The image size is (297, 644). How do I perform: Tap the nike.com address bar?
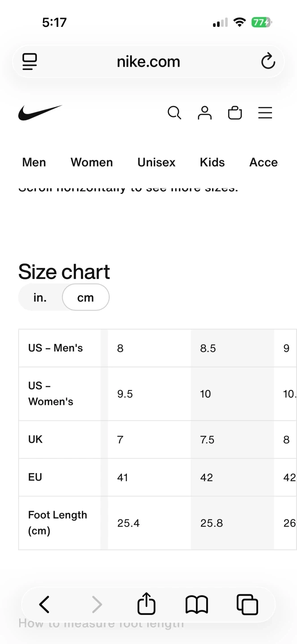(148, 61)
